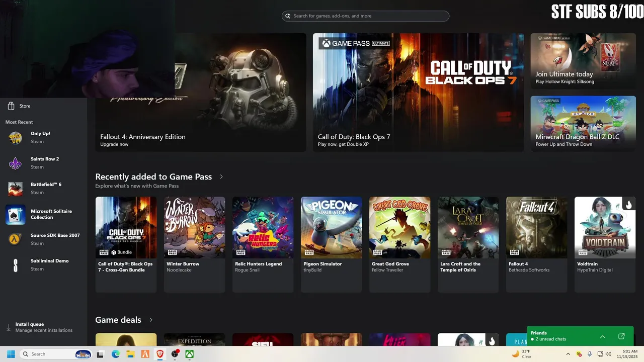Image resolution: width=644 pixels, height=362 pixels.
Task: Open volume control in system tray
Action: (608, 354)
